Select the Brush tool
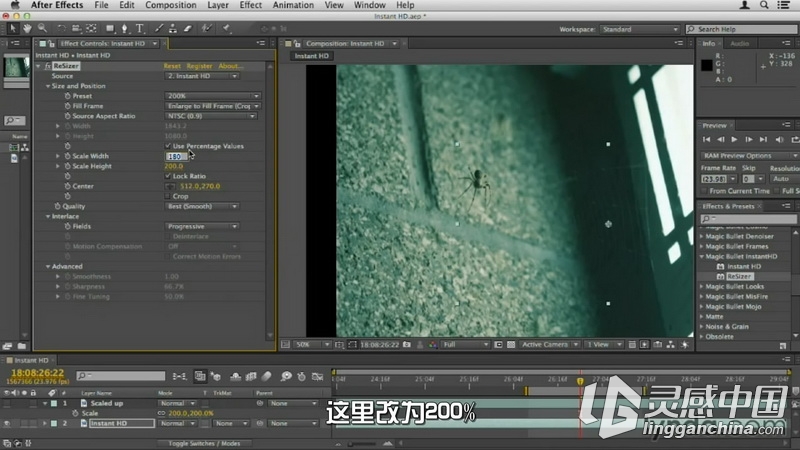The height and width of the screenshot is (450, 800). [159, 29]
